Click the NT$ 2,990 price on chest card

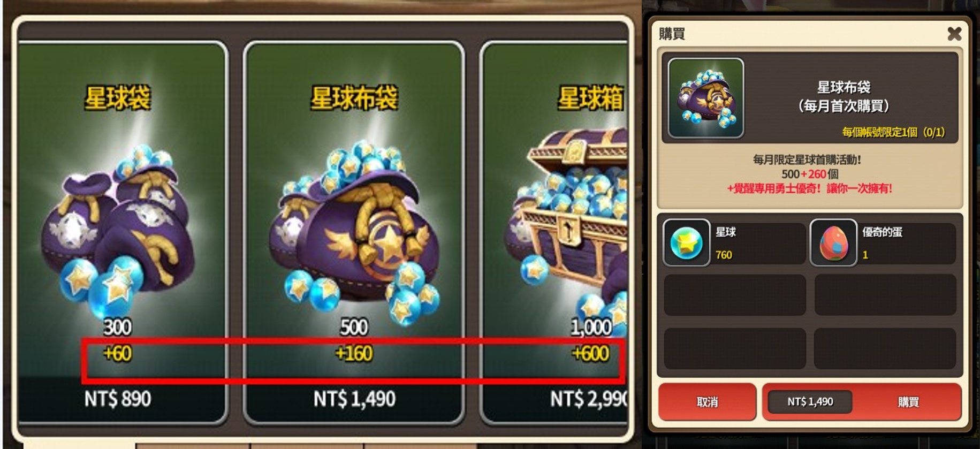tap(589, 399)
